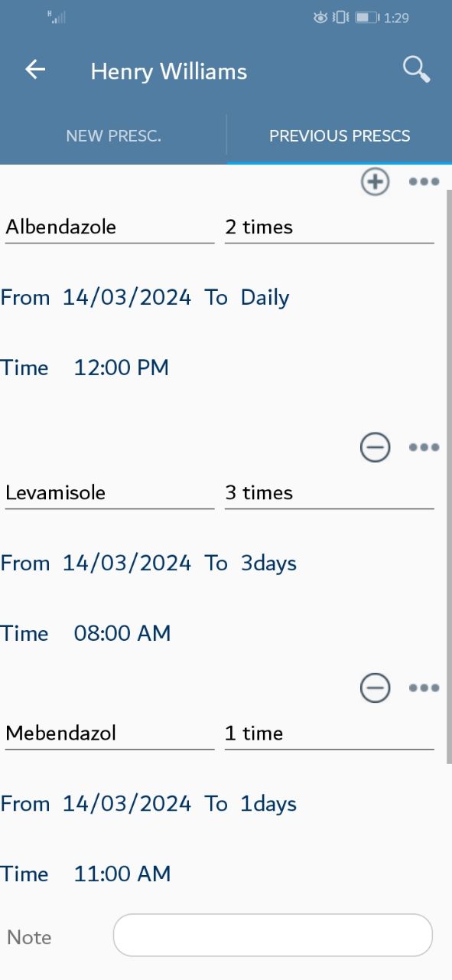452x980 pixels.
Task: Open the 3days duration selector
Action: pos(268,563)
